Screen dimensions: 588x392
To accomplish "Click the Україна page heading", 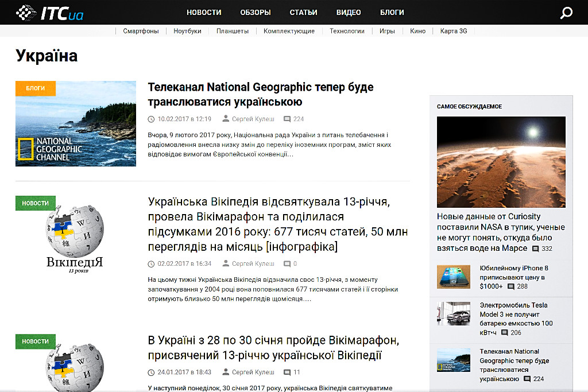I will coord(47,56).
